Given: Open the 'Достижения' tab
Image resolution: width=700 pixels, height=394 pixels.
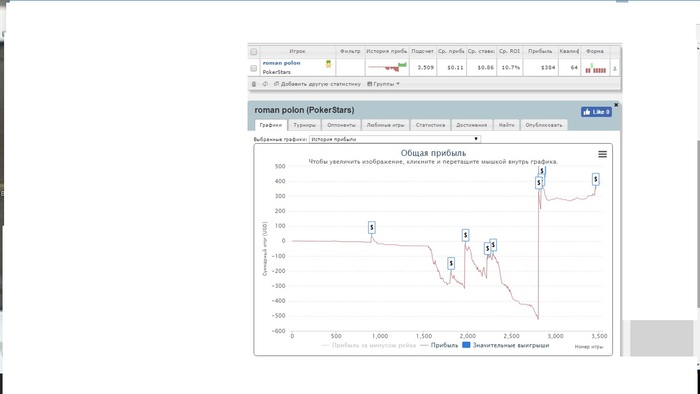Looking at the screenshot, I should tap(471, 125).
